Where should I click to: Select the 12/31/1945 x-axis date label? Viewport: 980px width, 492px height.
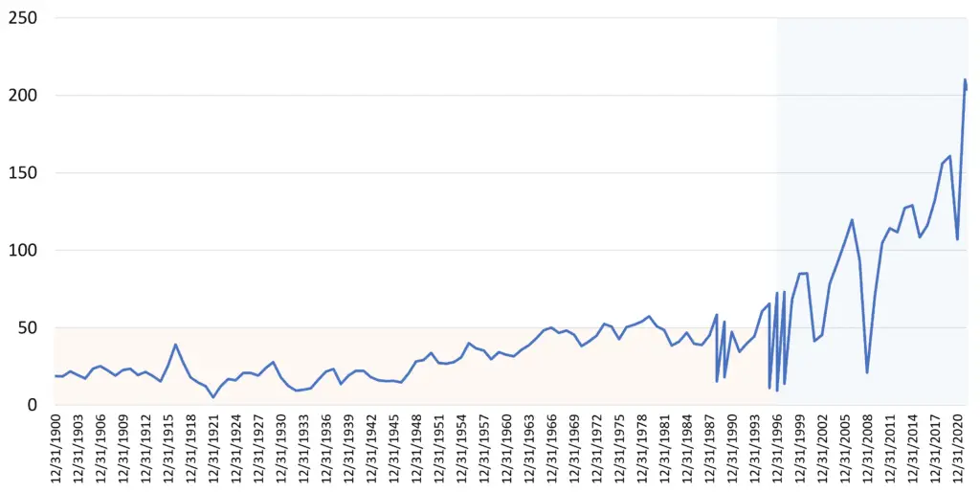tap(393, 448)
